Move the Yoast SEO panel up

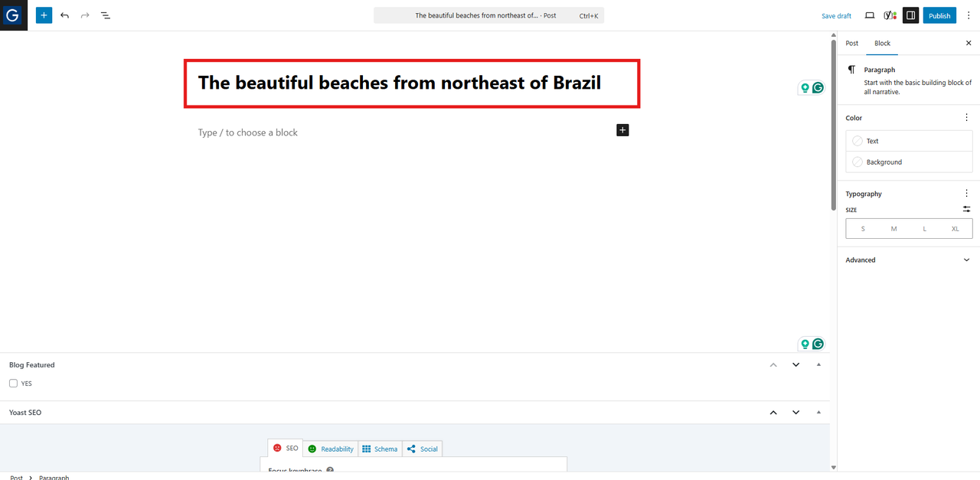pyautogui.click(x=773, y=413)
